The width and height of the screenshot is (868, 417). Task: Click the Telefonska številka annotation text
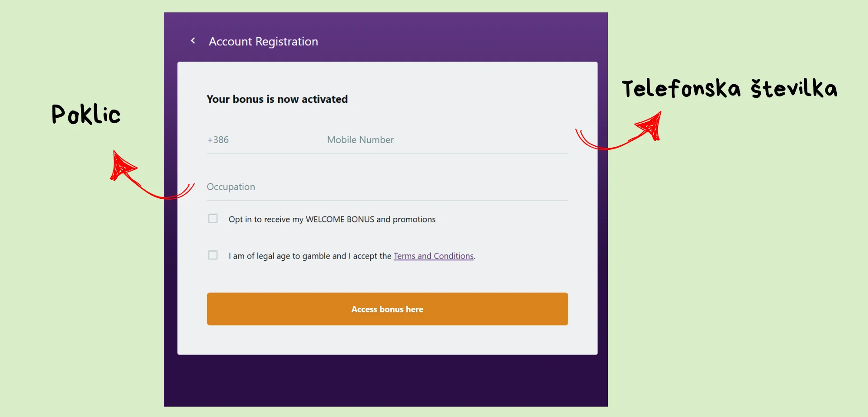730,88
